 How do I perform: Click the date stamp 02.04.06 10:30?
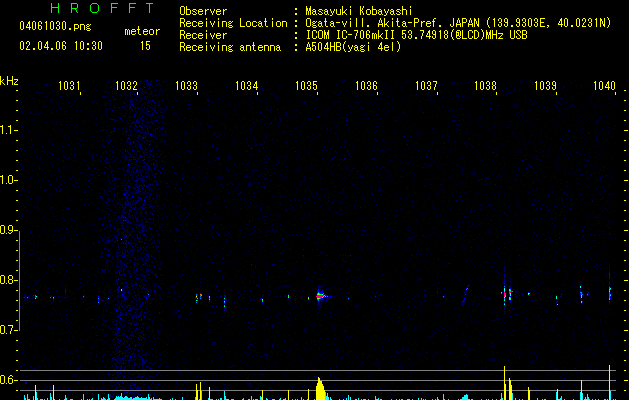click(61, 46)
